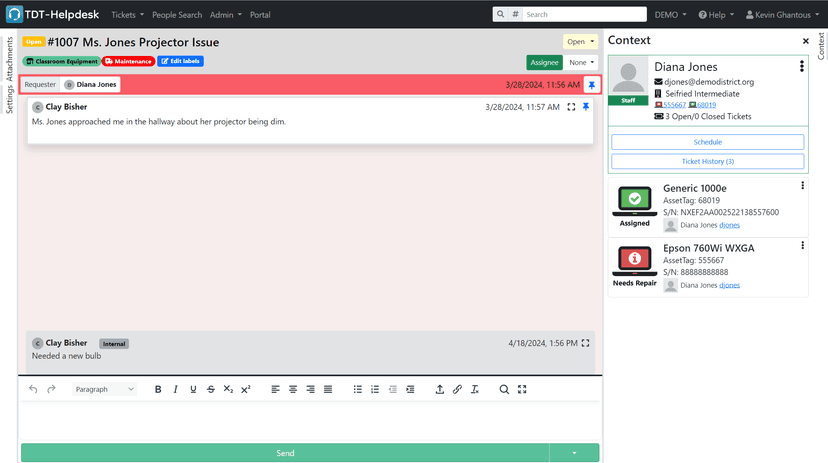Toggle subscript formatting
Image resolution: width=828 pixels, height=463 pixels.
click(x=228, y=389)
